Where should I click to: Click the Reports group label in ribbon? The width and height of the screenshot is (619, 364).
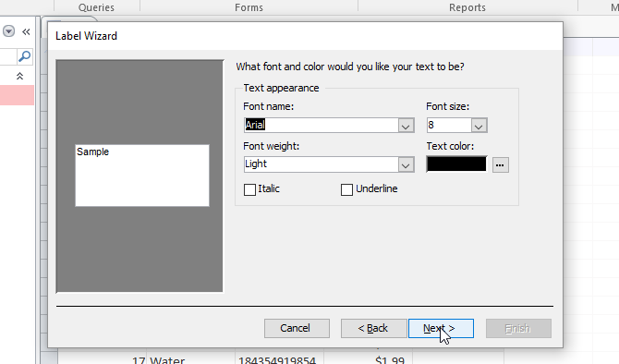pos(467,7)
